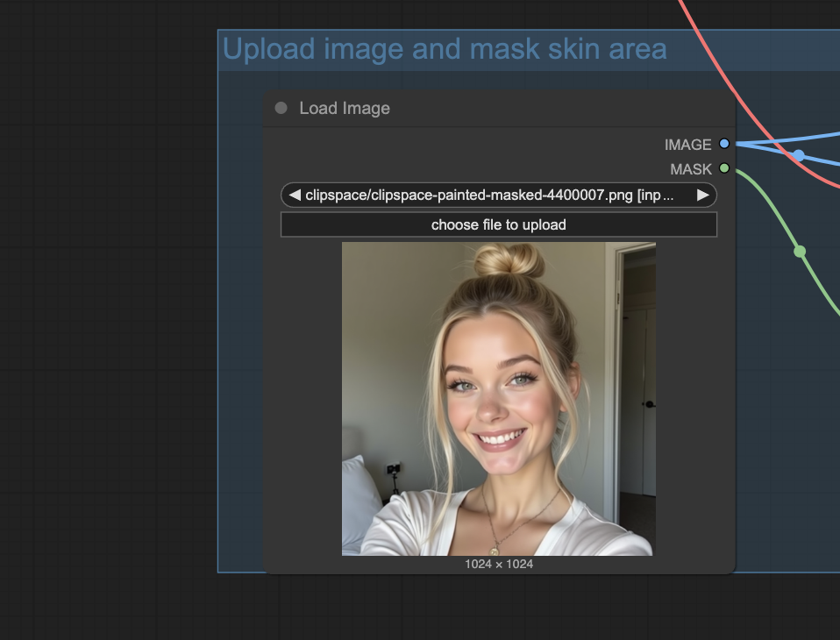This screenshot has height=640, width=840.
Task: Click the MASK output label
Action: click(691, 169)
